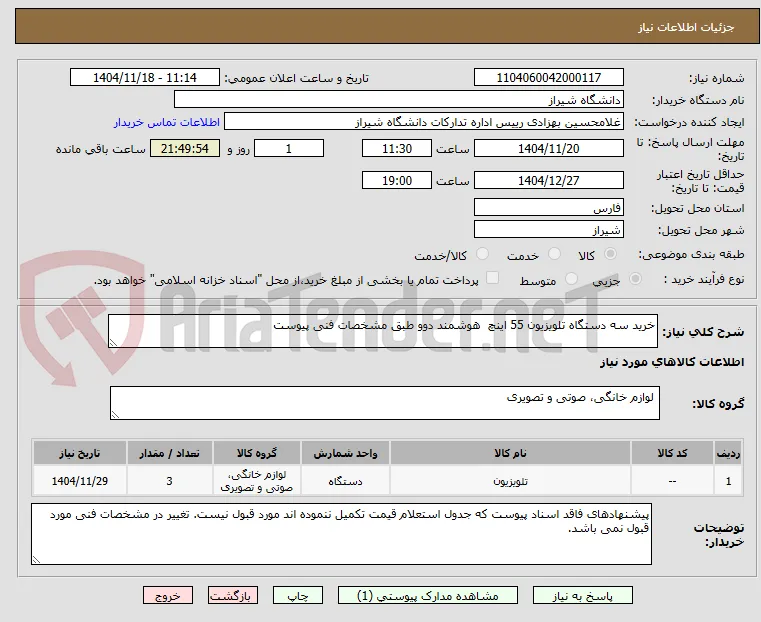Click the row number cell 1
This screenshot has height=622, width=761.
click(x=728, y=481)
